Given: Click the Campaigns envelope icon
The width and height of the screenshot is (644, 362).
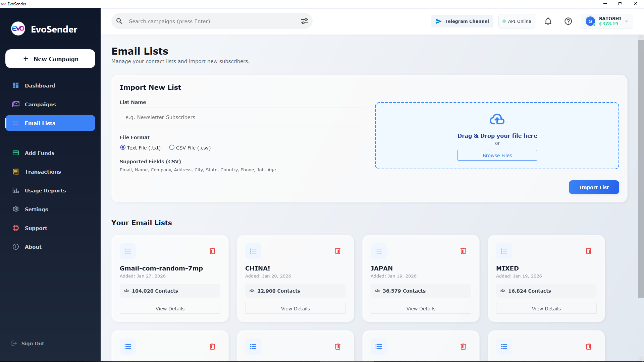Looking at the screenshot, I should tap(16, 104).
